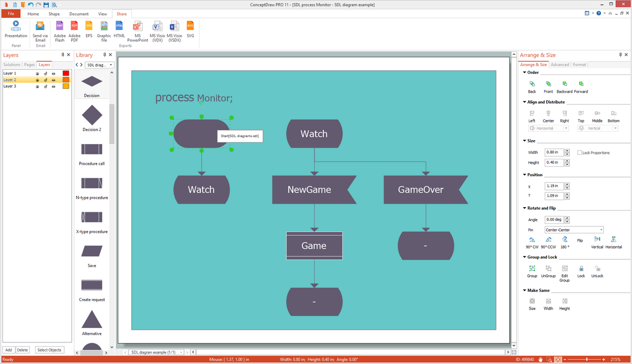Screen dimensions: 632x364
Task: Click the Width input field
Action: [553, 153]
